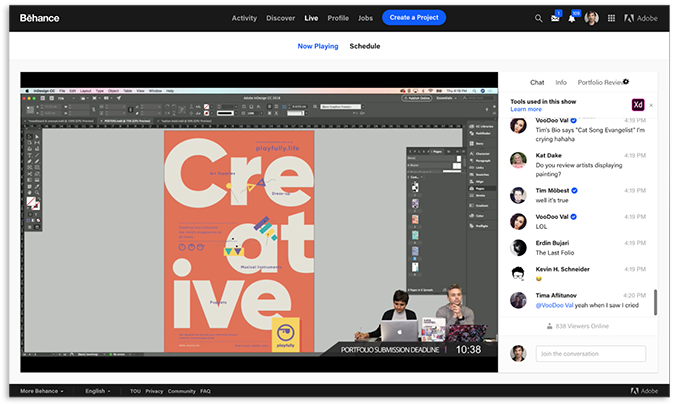The height and width of the screenshot is (404, 680).
Task: Open the profile avatar in header
Action: click(592, 18)
